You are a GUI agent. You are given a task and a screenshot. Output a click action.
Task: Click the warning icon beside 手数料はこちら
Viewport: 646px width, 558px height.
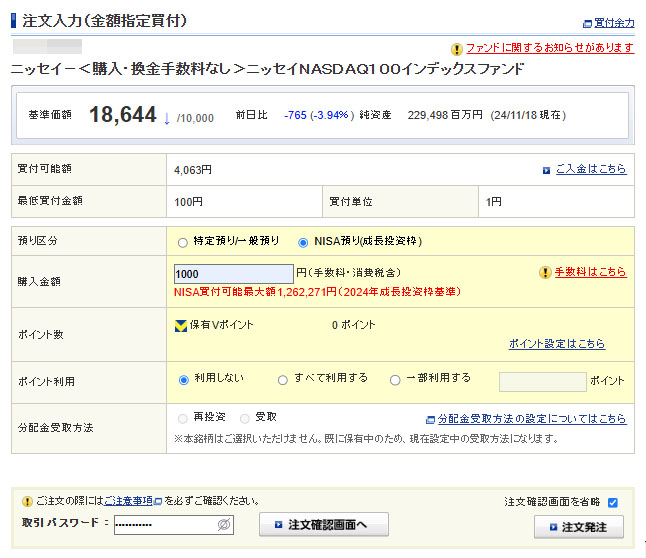click(545, 272)
